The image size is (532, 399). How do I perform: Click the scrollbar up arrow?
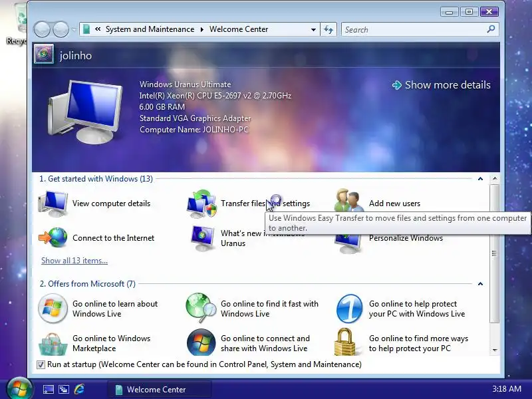click(x=495, y=178)
